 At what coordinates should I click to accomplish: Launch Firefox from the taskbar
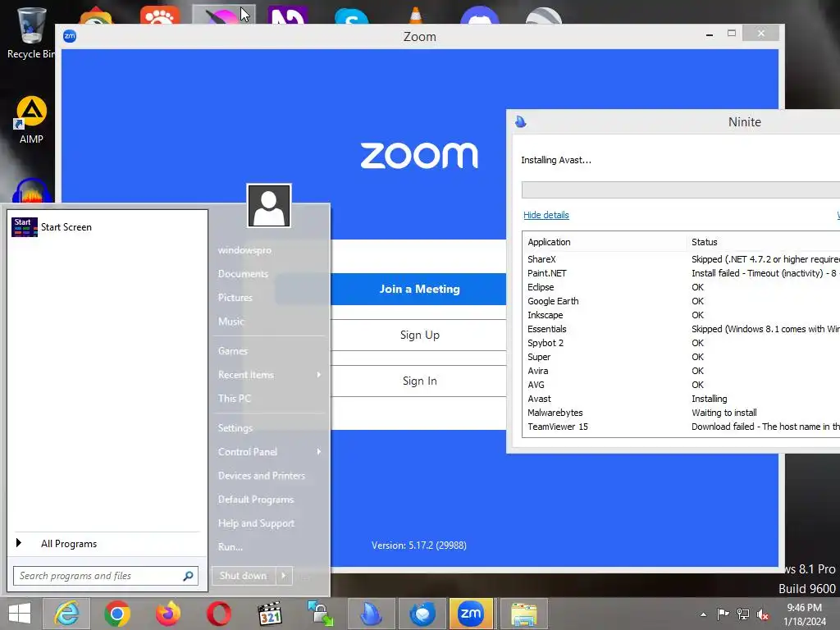168,614
